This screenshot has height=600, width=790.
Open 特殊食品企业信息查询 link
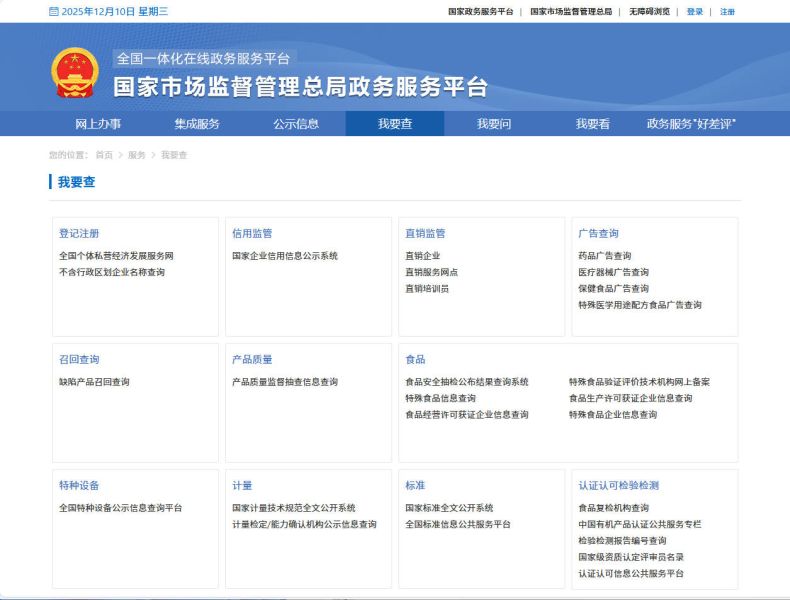click(613, 415)
